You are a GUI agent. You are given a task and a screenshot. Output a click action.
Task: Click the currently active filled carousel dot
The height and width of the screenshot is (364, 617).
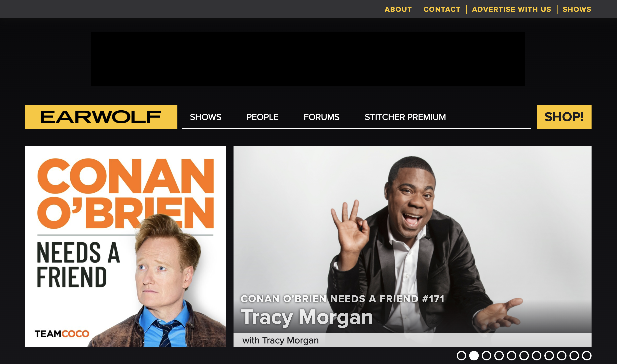coord(474,356)
